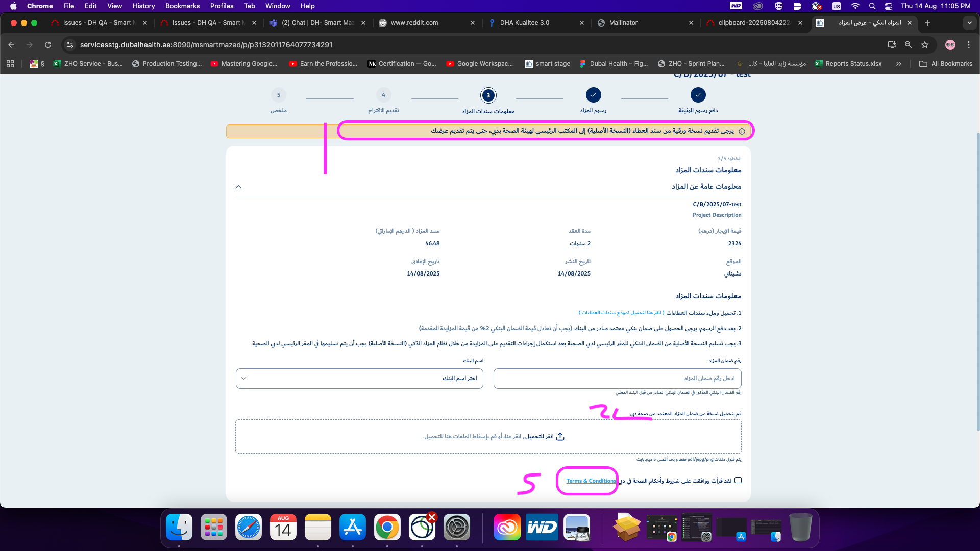This screenshot has height=551, width=980.
Task: Collapse the general auction information section
Action: point(238,187)
